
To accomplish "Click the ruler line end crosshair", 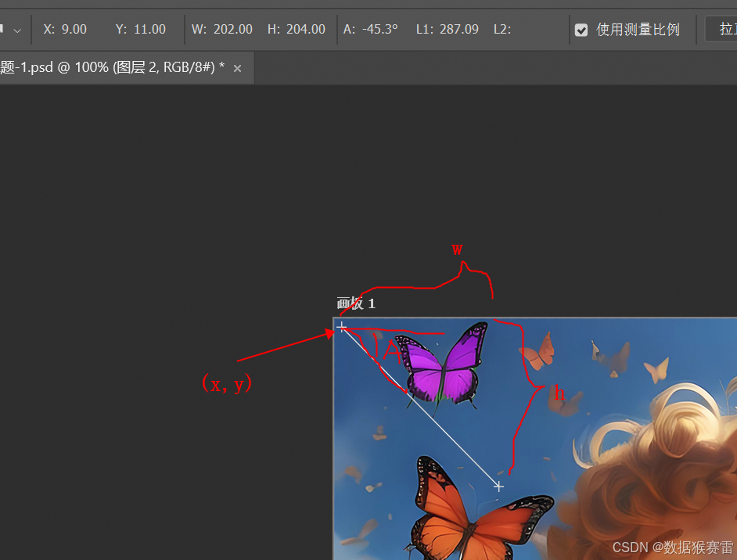I will (x=498, y=486).
